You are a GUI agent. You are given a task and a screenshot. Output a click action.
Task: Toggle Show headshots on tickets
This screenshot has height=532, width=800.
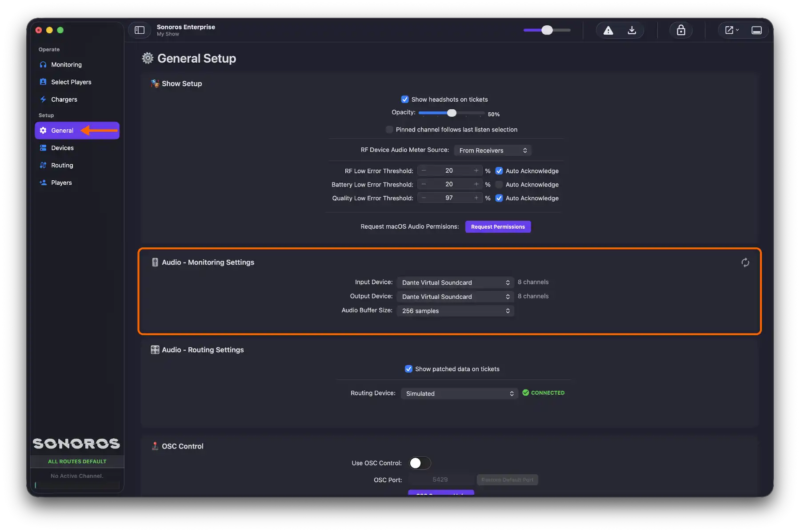point(405,99)
